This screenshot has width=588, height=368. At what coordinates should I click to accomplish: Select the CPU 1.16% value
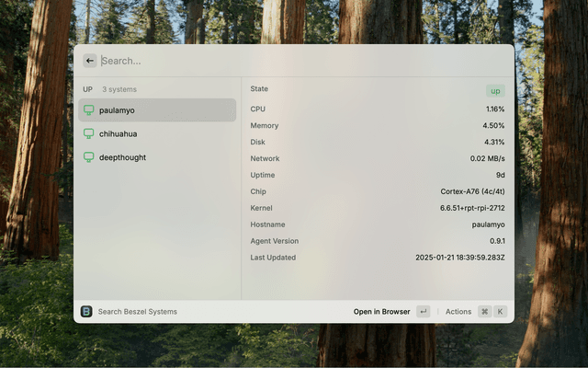[494, 109]
